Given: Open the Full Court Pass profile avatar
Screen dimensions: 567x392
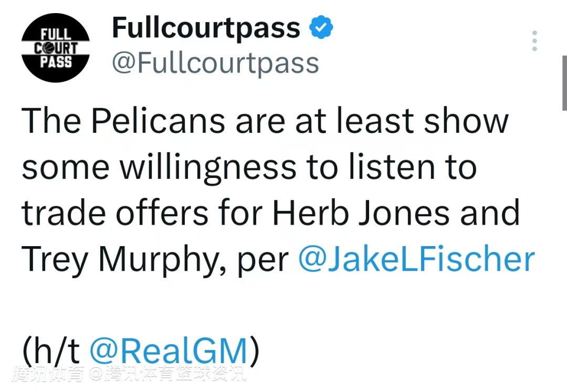Looking at the screenshot, I should point(55,48).
